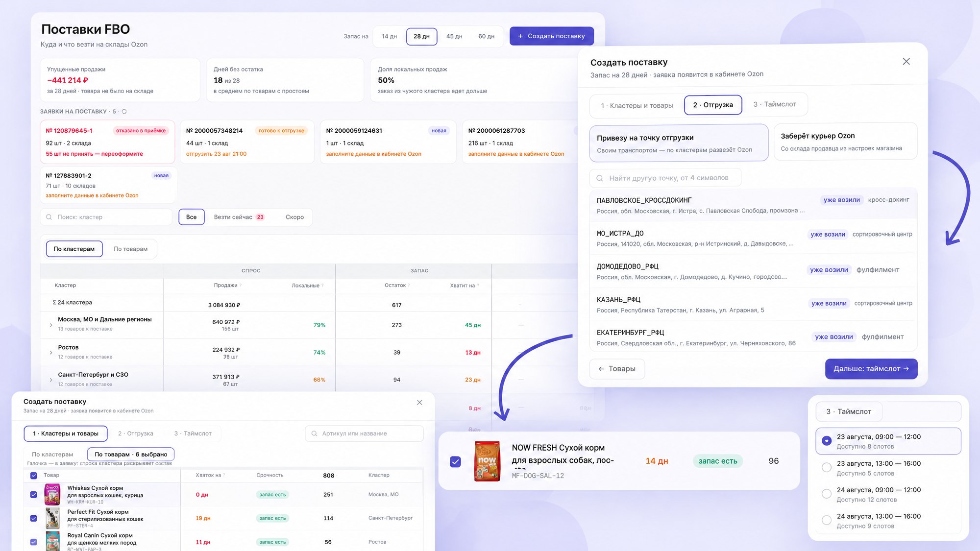
Task: Switch bottom dialog to По кластерам
Action: point(52,455)
